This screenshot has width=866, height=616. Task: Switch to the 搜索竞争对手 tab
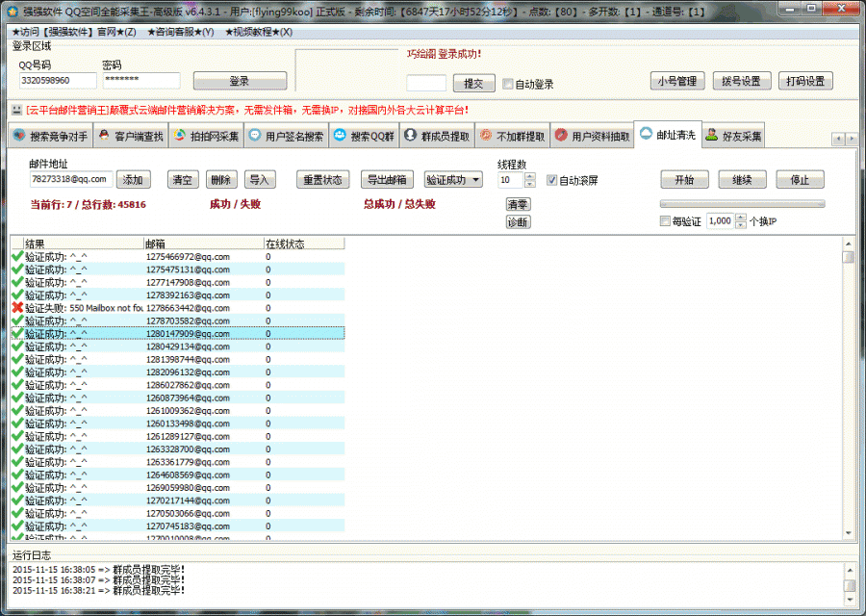click(x=50, y=136)
